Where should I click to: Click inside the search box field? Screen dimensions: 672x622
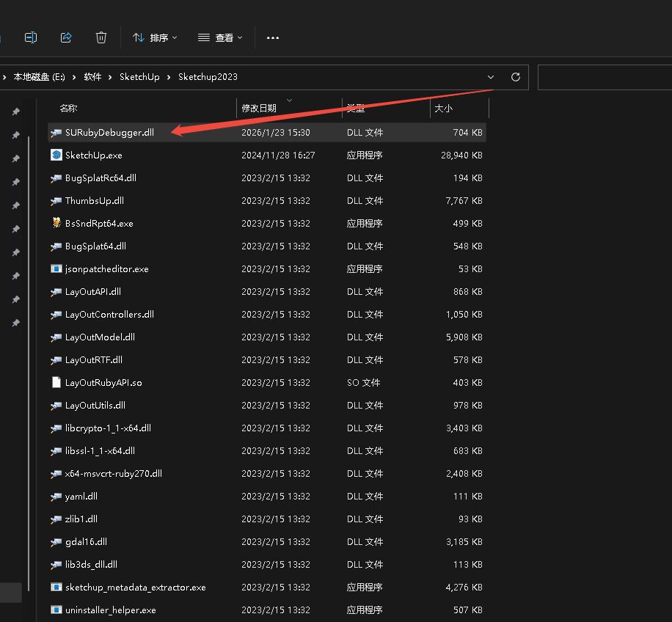click(605, 77)
